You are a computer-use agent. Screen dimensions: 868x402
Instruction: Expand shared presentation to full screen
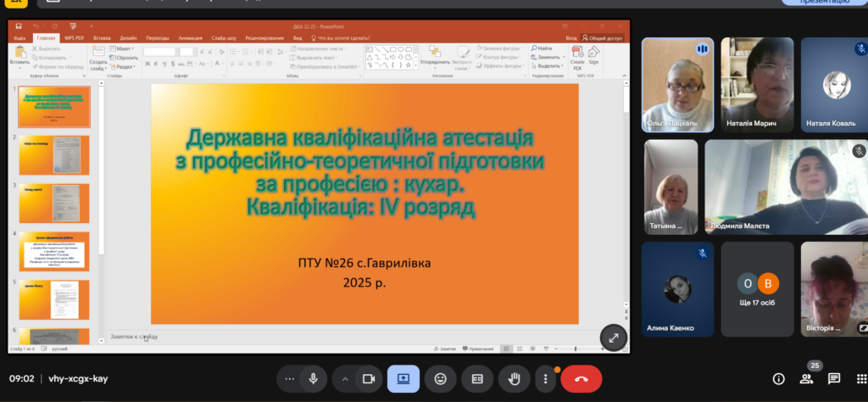pos(613,337)
